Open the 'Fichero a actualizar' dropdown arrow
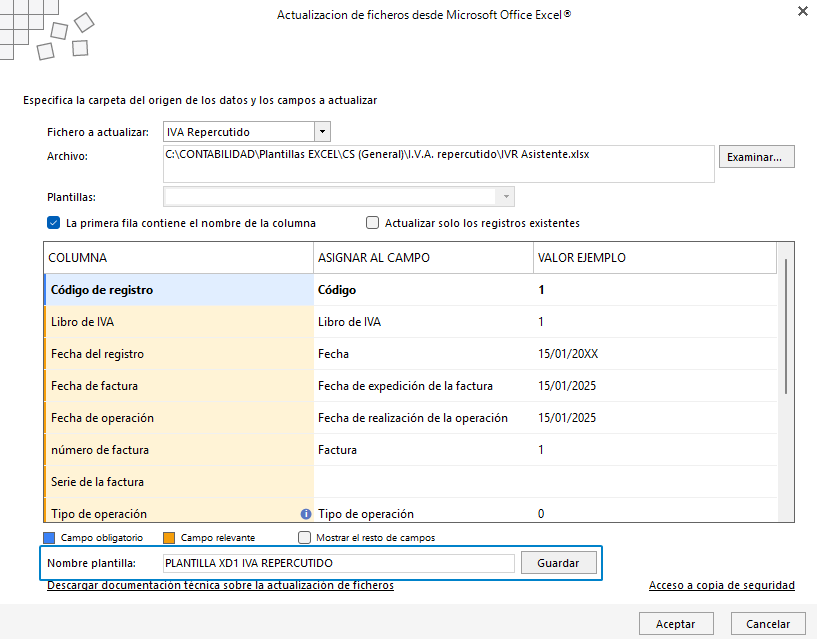The height and width of the screenshot is (639, 817). 323,132
